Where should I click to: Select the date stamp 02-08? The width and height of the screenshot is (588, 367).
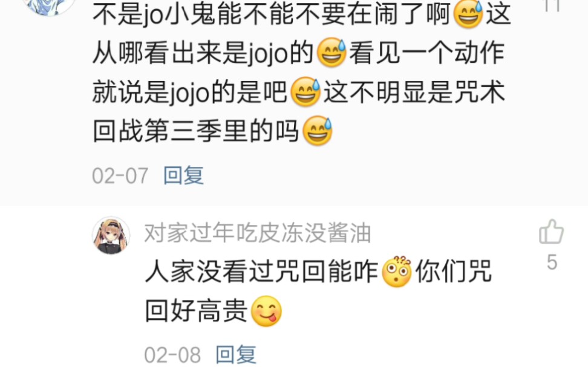[x=172, y=355]
